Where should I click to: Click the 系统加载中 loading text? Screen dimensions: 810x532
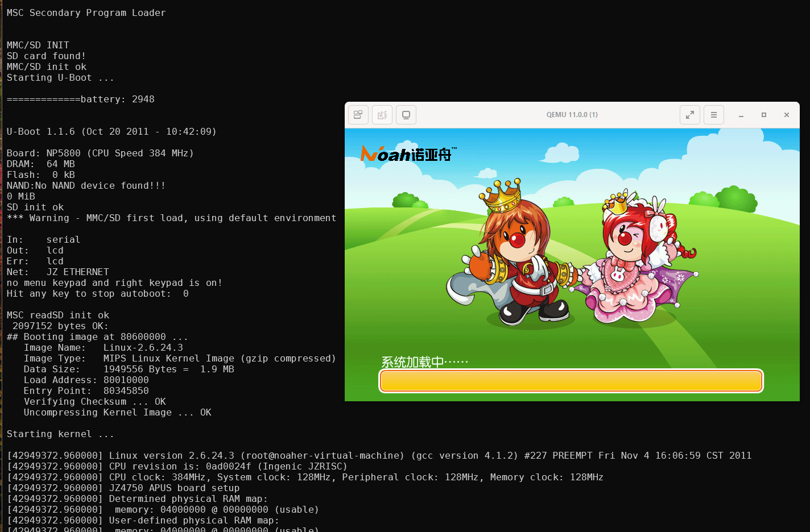424,362
